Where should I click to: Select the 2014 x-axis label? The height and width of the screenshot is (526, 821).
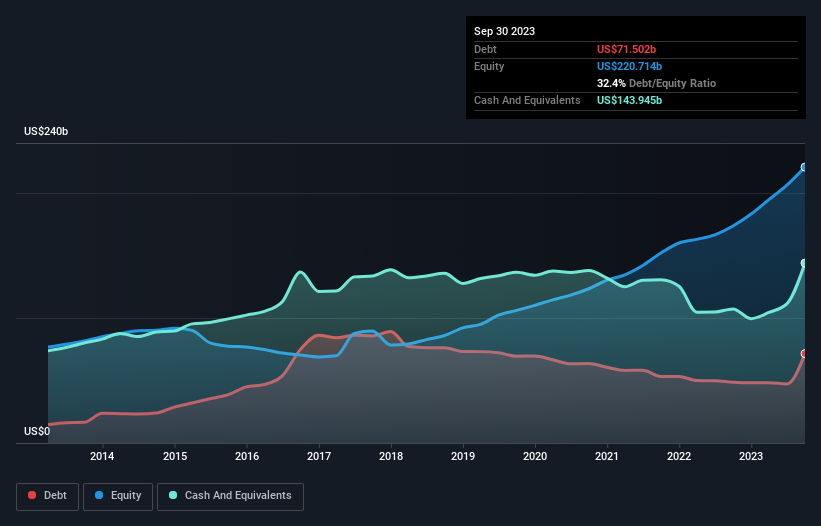102,456
